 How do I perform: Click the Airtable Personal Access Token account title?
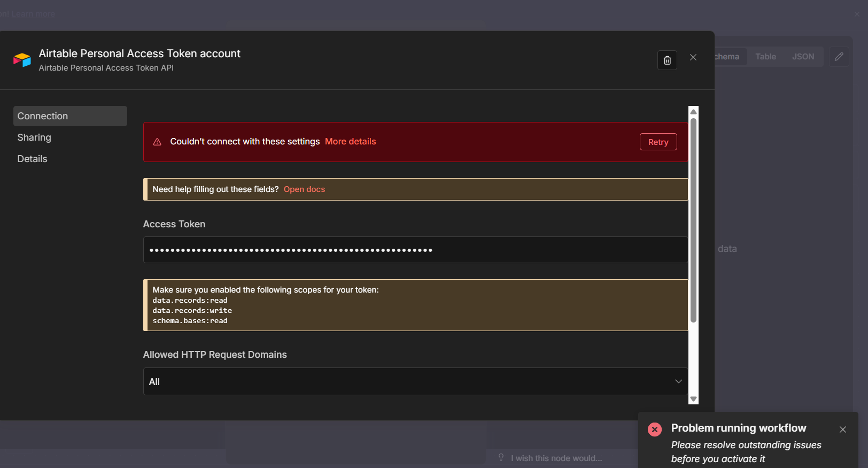(139, 53)
